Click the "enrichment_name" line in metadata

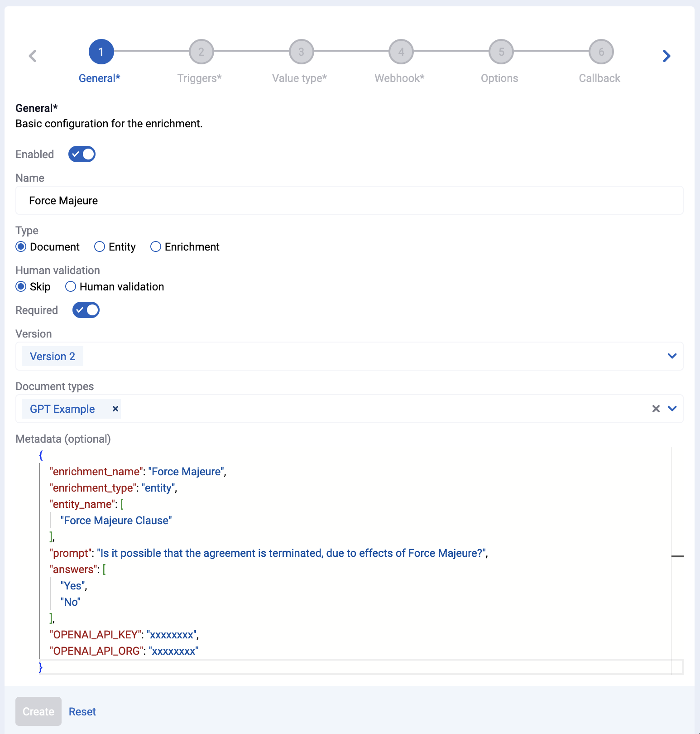point(138,472)
